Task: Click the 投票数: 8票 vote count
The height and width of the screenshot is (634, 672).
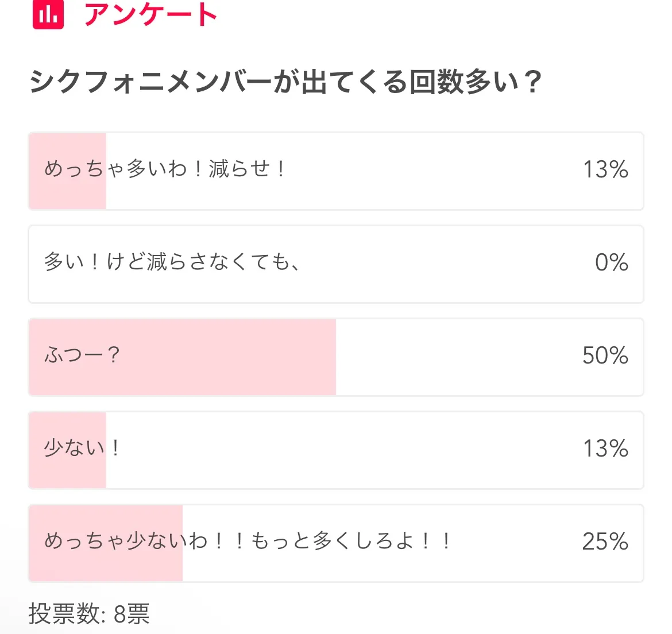Action: click(x=89, y=613)
